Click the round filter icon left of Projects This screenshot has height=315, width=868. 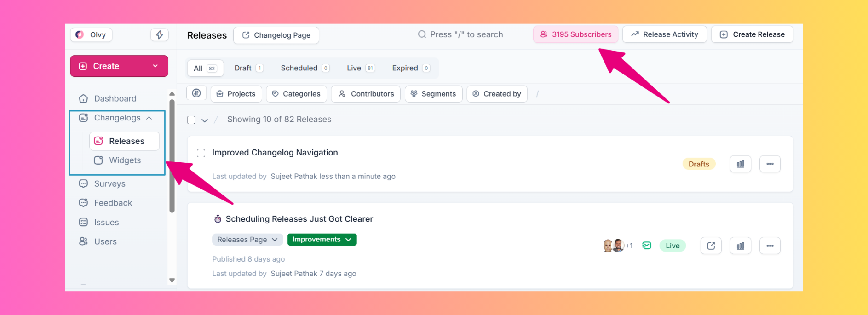point(196,93)
